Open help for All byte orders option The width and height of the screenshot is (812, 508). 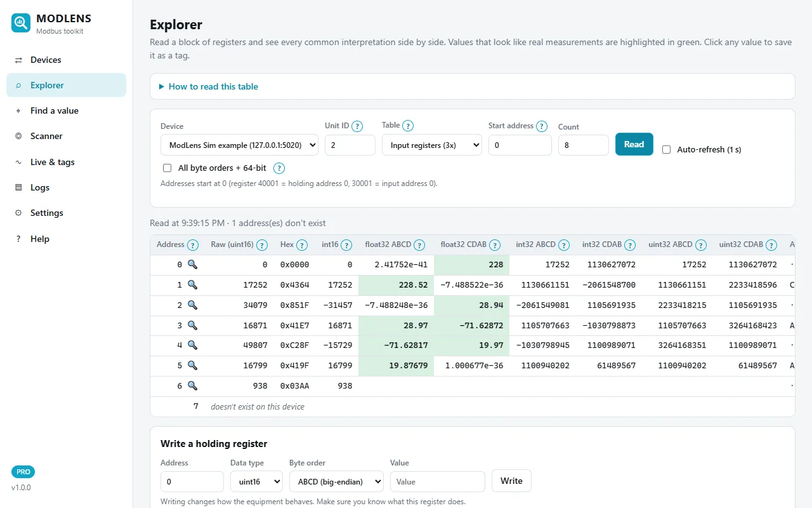pyautogui.click(x=278, y=168)
